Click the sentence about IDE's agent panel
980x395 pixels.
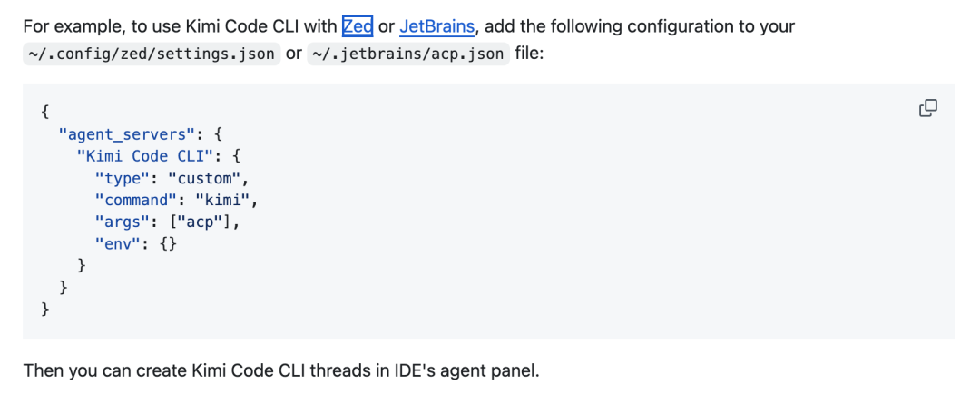tap(281, 371)
